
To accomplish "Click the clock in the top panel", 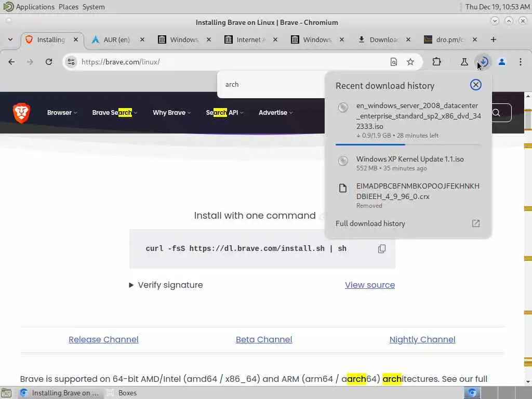I will coord(497,7).
